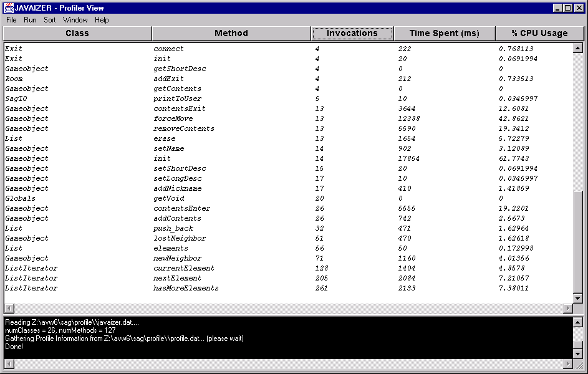The image size is (588, 374).
Task: Click the Invocations column header
Action: point(352,34)
